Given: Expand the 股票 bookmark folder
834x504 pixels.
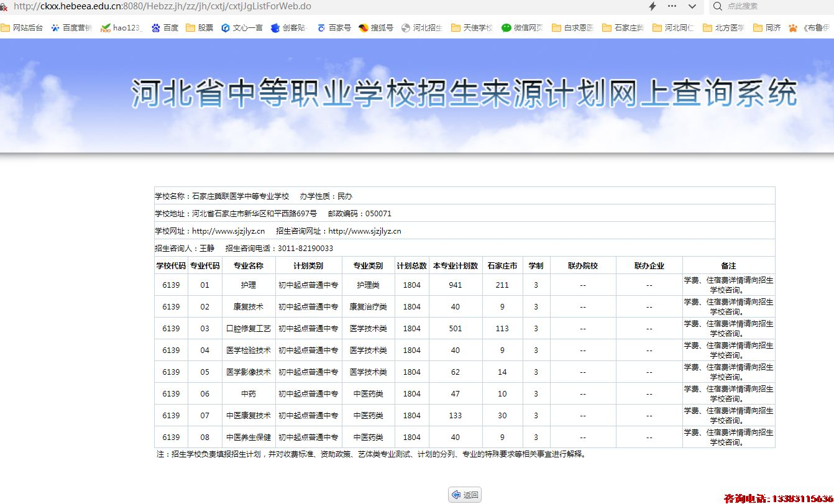Looking at the screenshot, I should click(x=199, y=28).
